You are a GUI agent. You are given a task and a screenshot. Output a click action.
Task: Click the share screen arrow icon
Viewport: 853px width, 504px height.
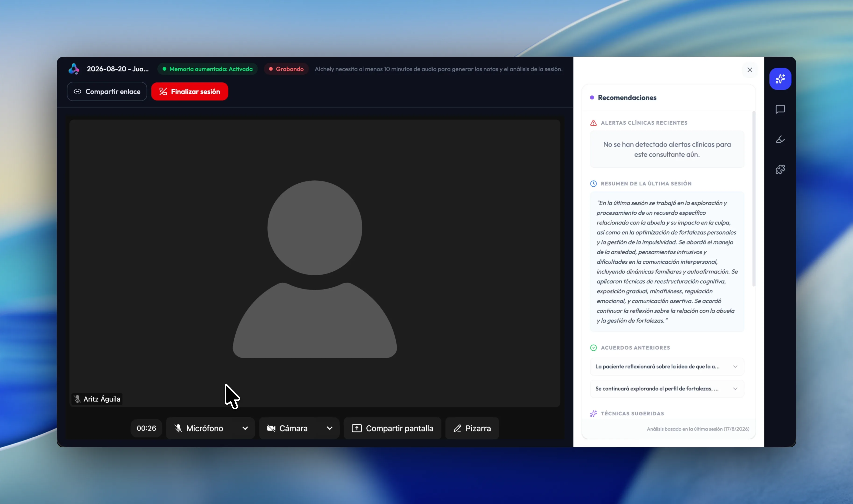pyautogui.click(x=357, y=428)
